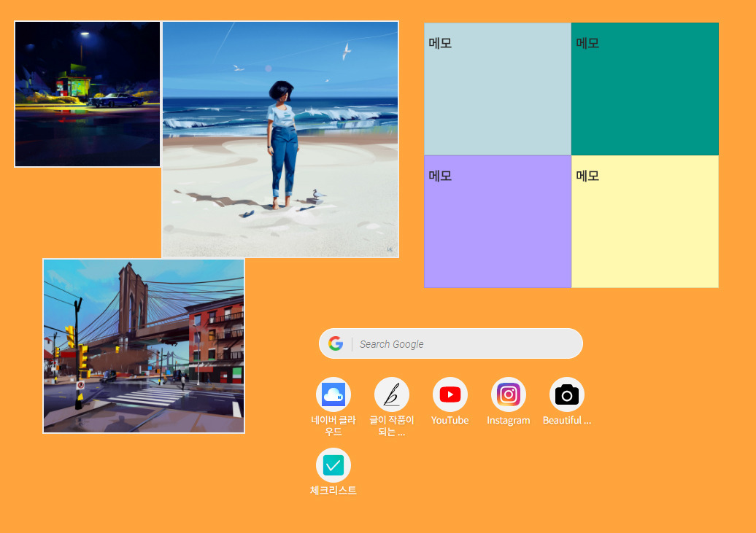The image size is (756, 533).
Task: Click the yellow 메모 sticky note
Action: pos(644,221)
